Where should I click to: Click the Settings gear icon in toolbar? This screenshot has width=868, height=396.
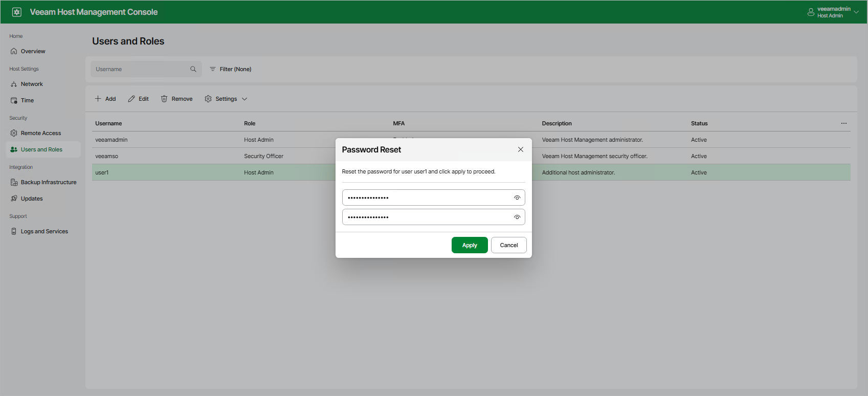[208, 99]
